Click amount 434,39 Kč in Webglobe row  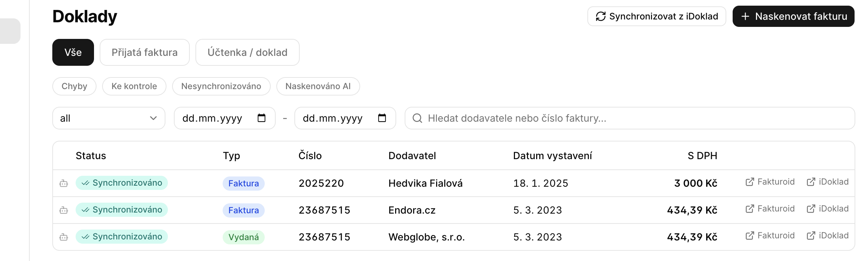point(692,237)
